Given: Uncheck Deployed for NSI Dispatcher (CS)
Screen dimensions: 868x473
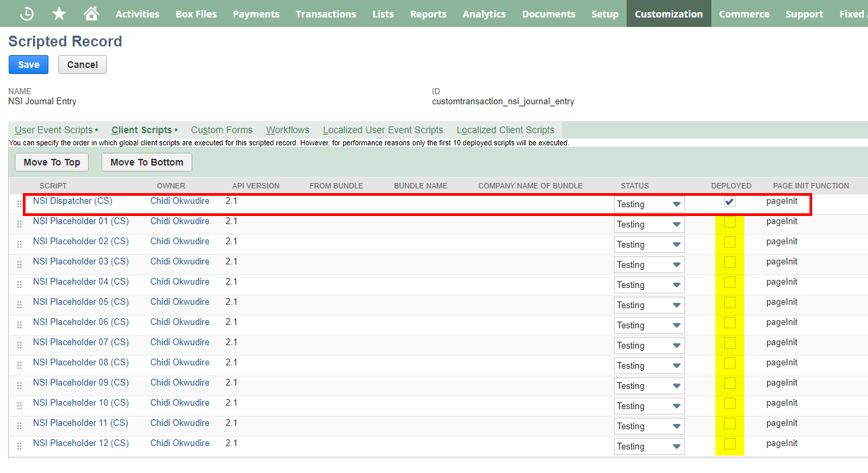Looking at the screenshot, I should (729, 202).
